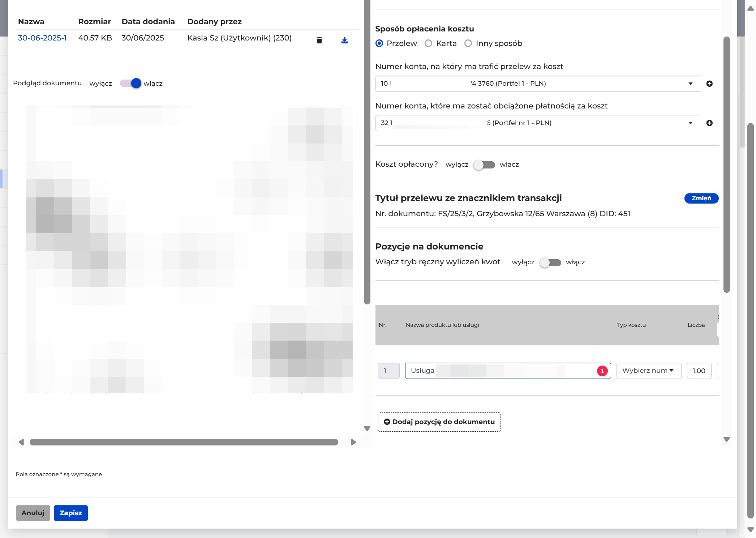Toggle manual amount calculation mode switch

[550, 262]
